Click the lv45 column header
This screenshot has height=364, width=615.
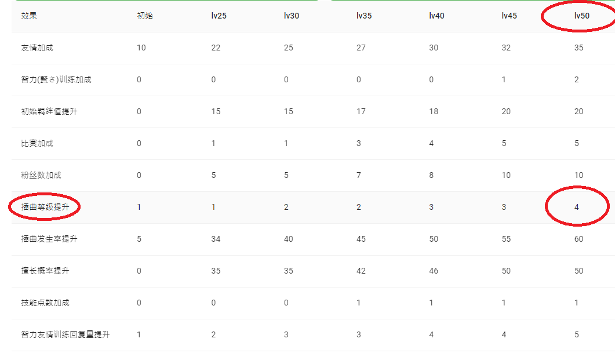(x=509, y=16)
